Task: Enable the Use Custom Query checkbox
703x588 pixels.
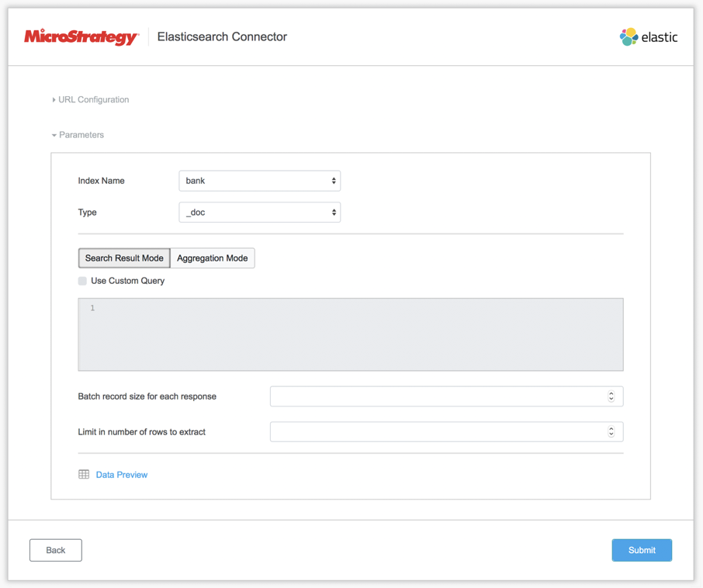Action: pyautogui.click(x=82, y=281)
